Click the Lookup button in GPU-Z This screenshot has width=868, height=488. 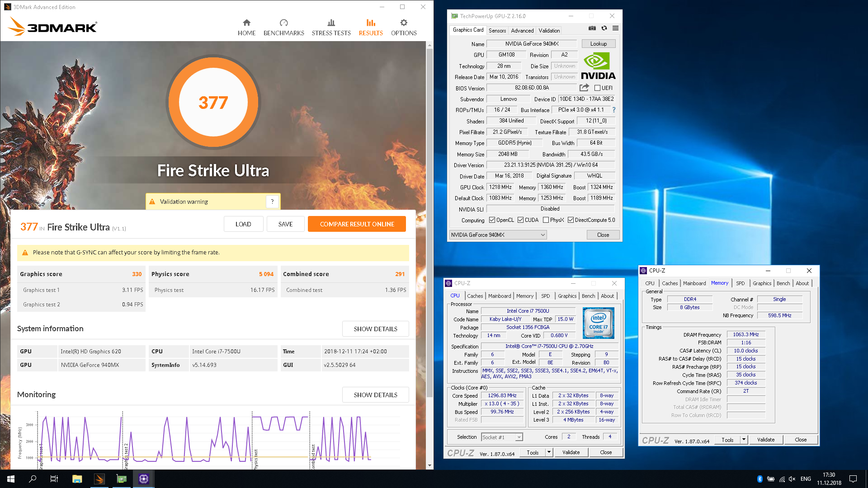point(598,44)
